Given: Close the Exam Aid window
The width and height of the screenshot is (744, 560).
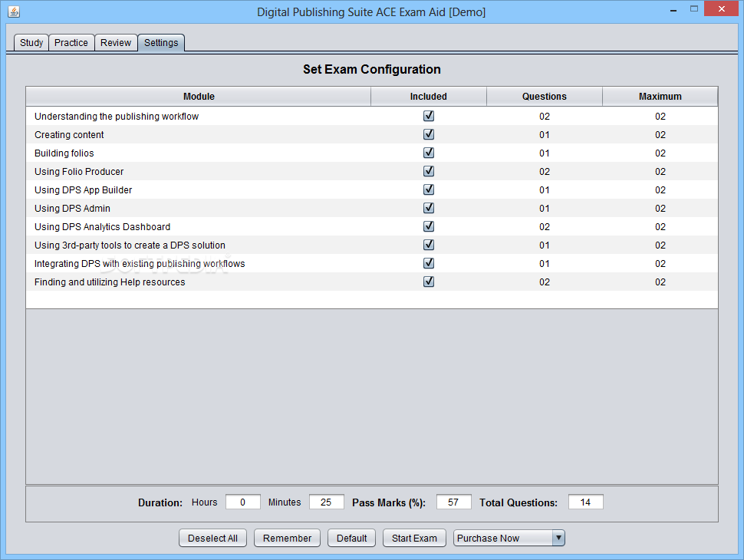Looking at the screenshot, I should click(721, 9).
